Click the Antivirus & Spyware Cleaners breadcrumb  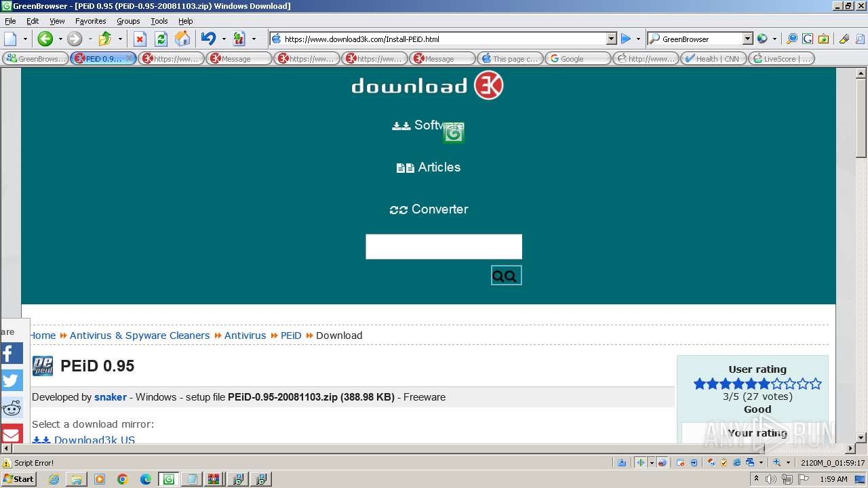click(x=140, y=335)
